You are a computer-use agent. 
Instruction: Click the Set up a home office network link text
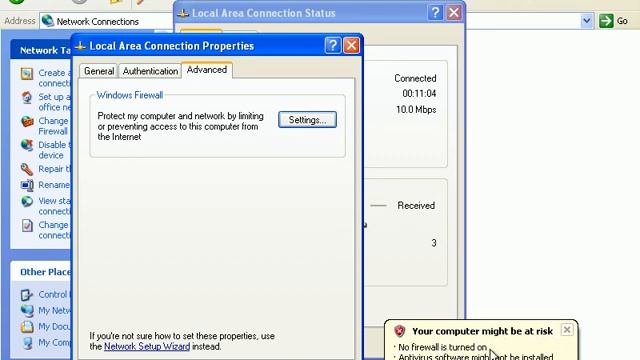click(54, 102)
